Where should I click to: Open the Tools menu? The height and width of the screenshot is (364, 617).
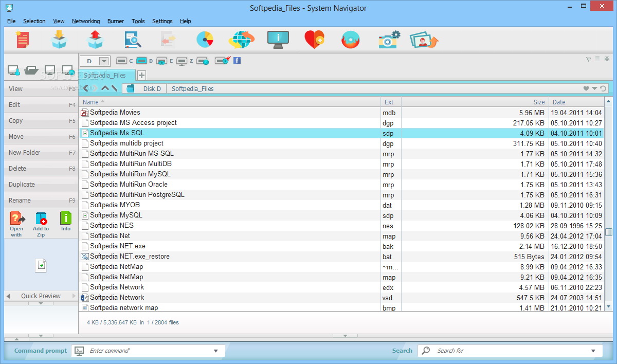coord(138,21)
